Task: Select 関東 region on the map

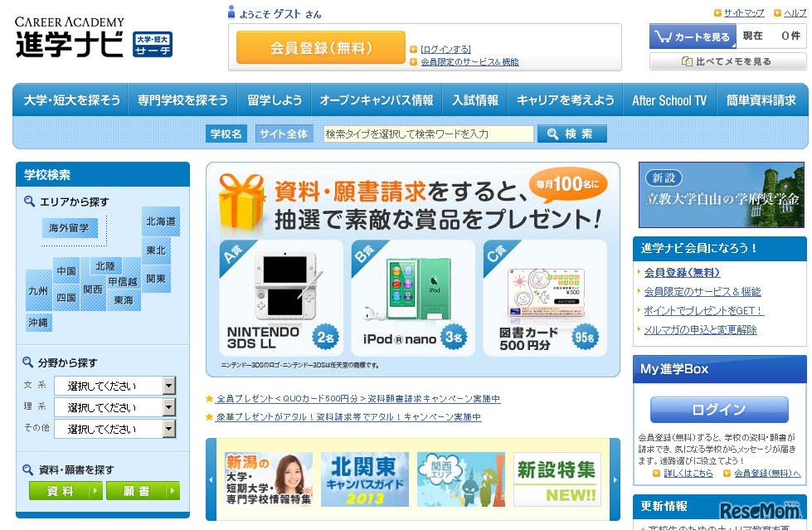Action: pyautogui.click(x=156, y=279)
